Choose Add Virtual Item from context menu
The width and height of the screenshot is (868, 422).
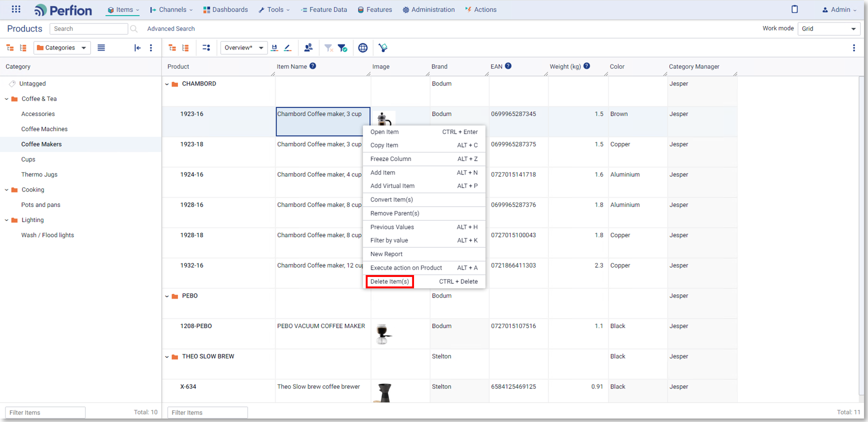pos(424,186)
